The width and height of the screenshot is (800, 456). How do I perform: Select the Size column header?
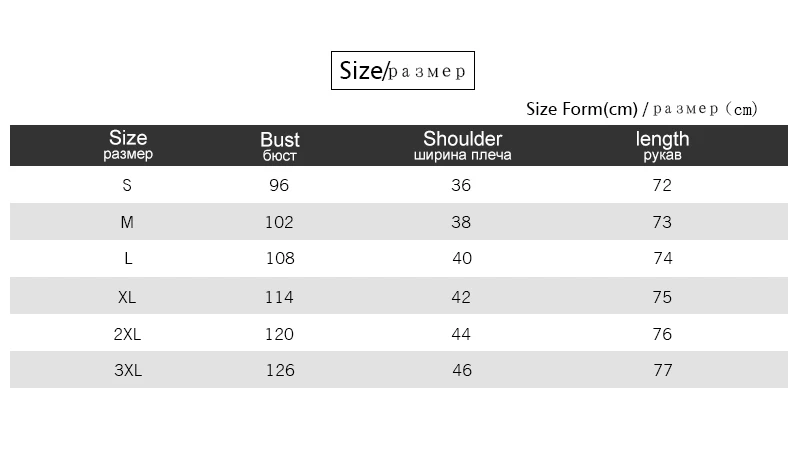pos(128,145)
